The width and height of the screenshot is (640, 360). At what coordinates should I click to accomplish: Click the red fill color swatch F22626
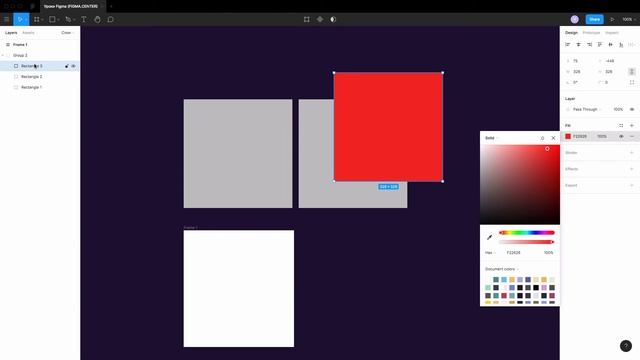pos(568,136)
